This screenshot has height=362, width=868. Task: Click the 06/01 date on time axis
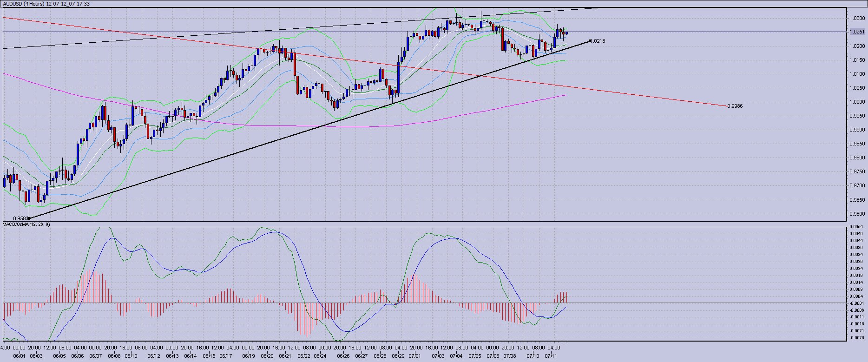pyautogui.click(x=19, y=356)
